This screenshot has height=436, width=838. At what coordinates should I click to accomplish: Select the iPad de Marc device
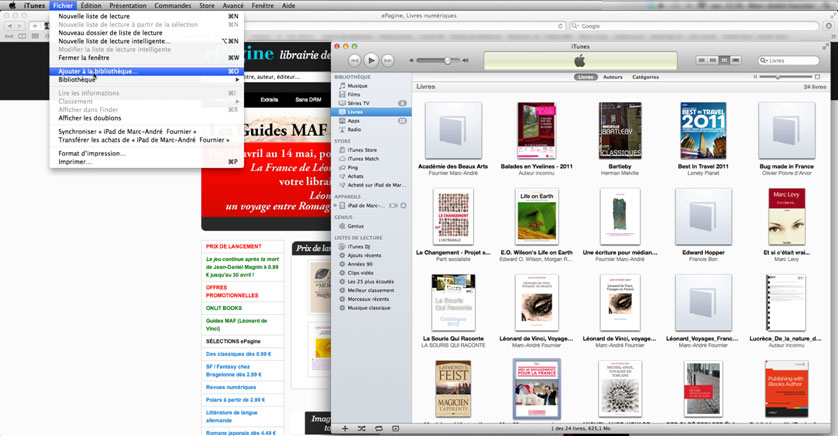point(366,205)
